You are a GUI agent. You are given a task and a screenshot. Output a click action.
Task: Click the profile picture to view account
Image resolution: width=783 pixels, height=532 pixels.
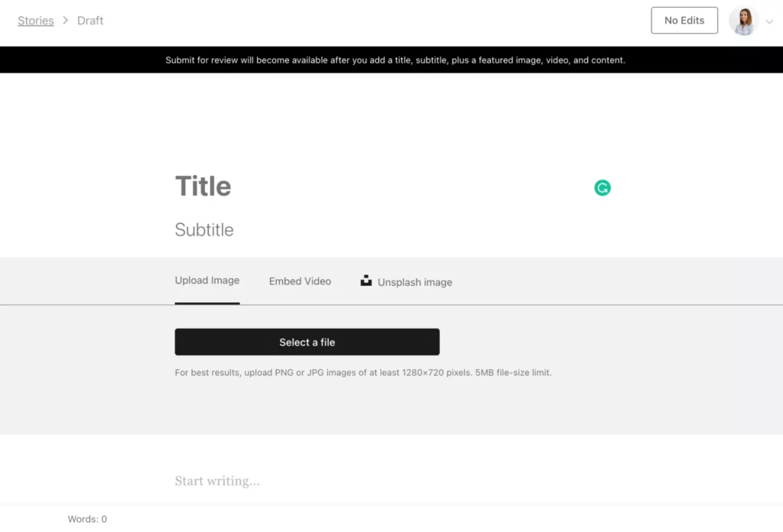(743, 20)
